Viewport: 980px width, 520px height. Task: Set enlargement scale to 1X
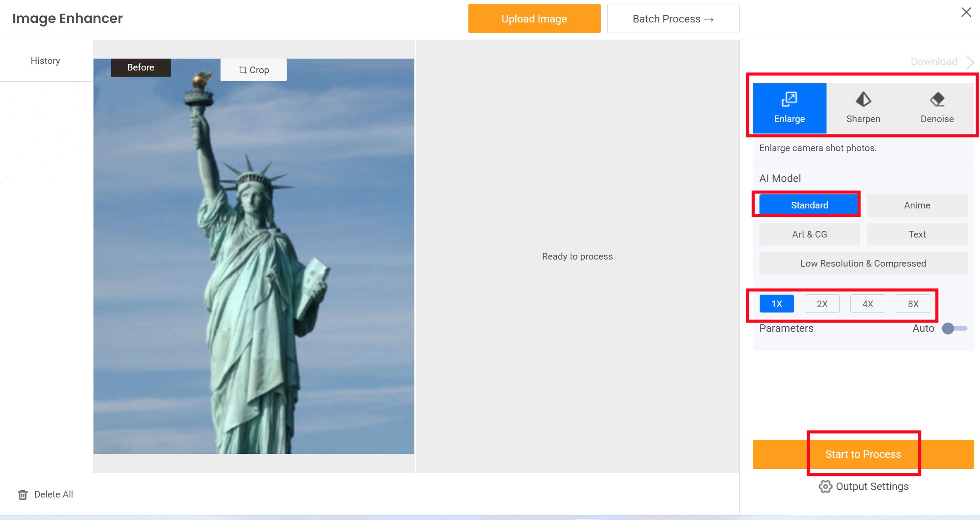[777, 304]
